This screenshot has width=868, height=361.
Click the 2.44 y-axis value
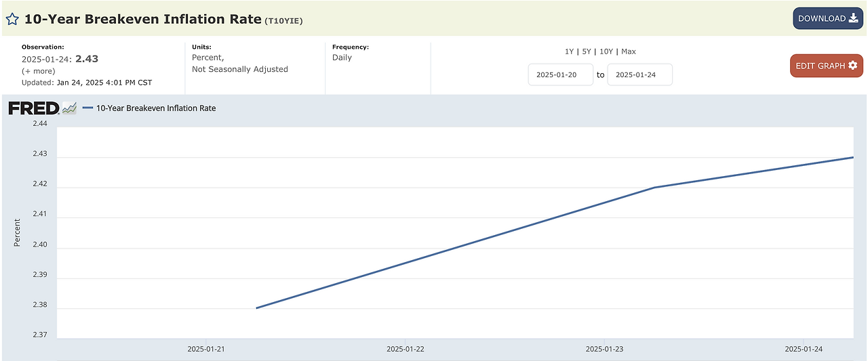point(40,124)
